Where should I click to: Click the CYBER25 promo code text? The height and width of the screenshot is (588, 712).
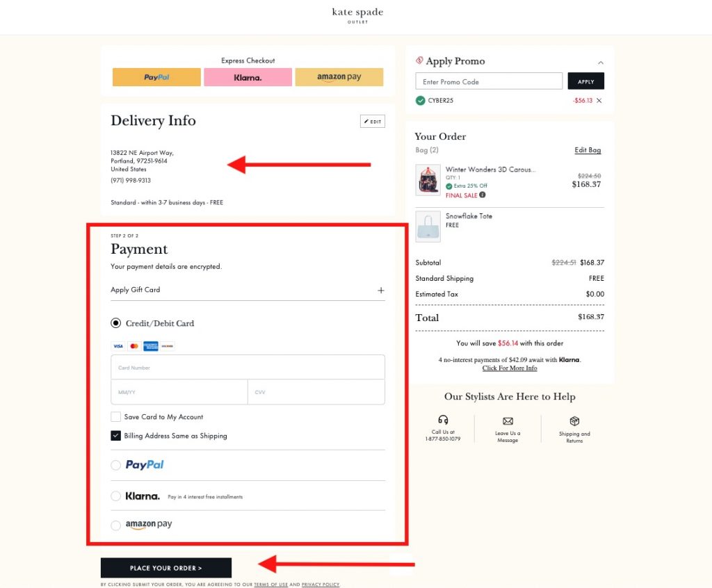[x=440, y=100]
